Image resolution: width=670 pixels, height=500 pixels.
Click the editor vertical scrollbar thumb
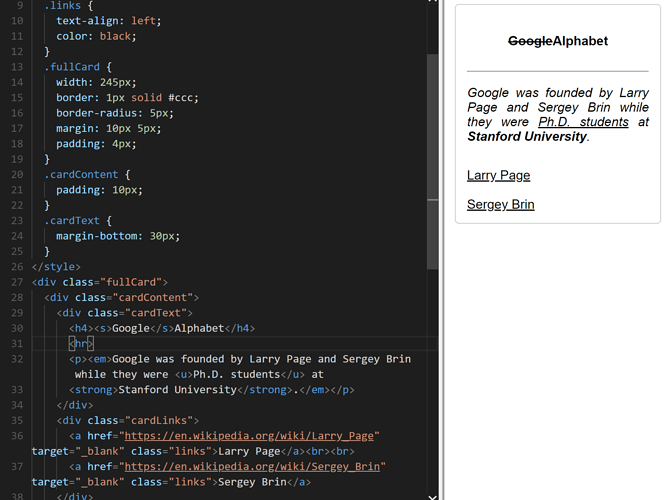[432, 162]
